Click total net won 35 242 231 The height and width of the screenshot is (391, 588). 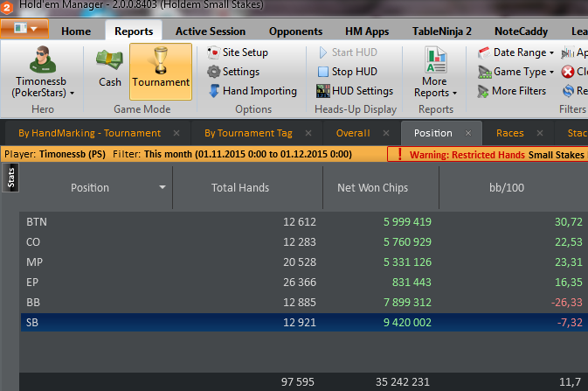(x=403, y=382)
